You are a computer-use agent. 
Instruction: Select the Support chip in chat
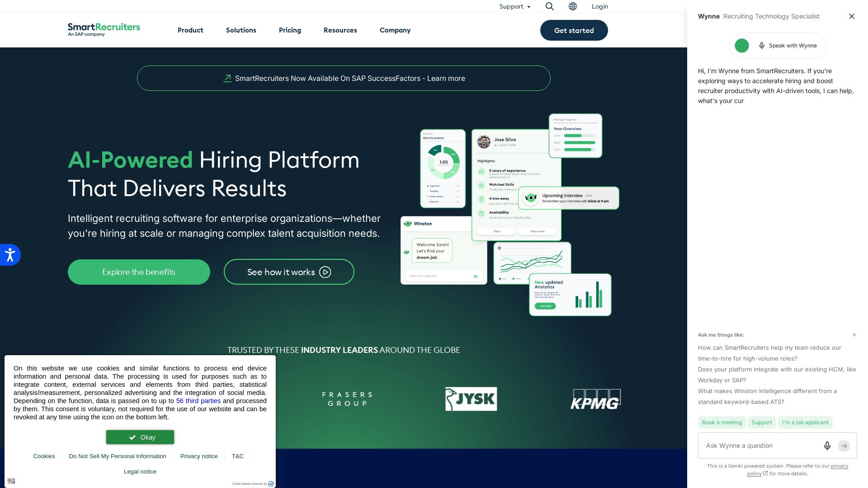coord(762,422)
